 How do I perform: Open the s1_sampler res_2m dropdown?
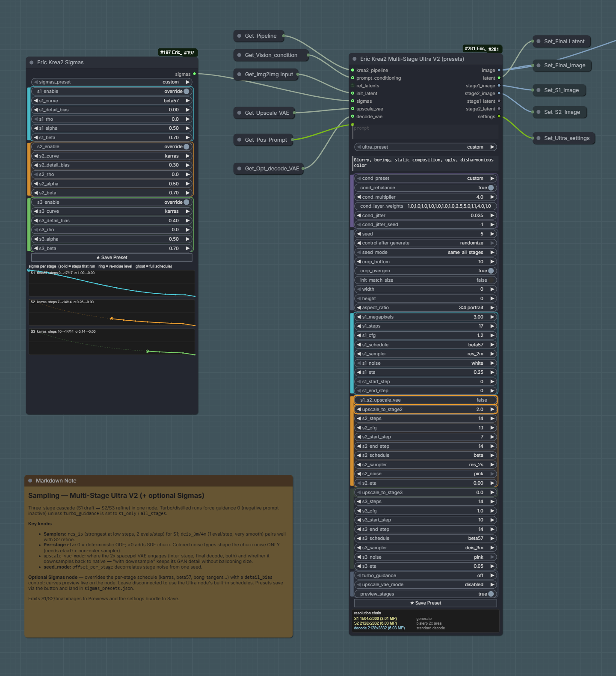click(425, 354)
